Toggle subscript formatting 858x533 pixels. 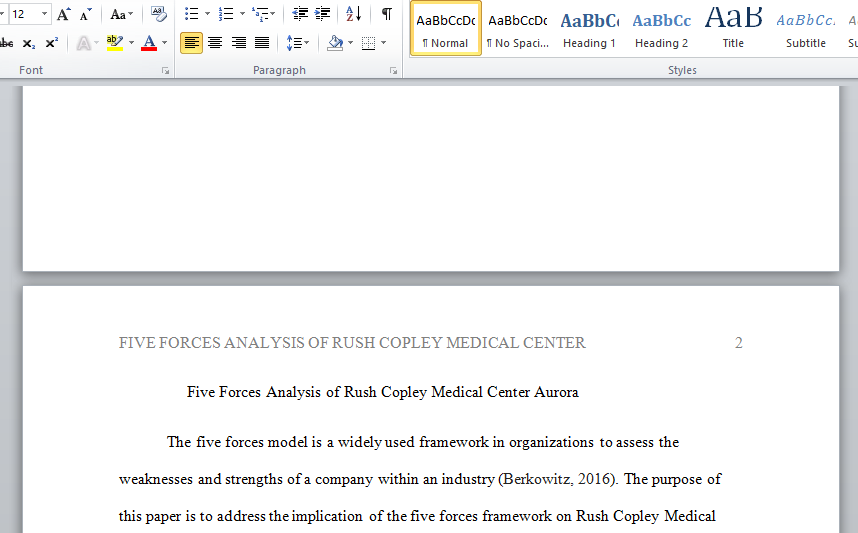click(x=29, y=43)
